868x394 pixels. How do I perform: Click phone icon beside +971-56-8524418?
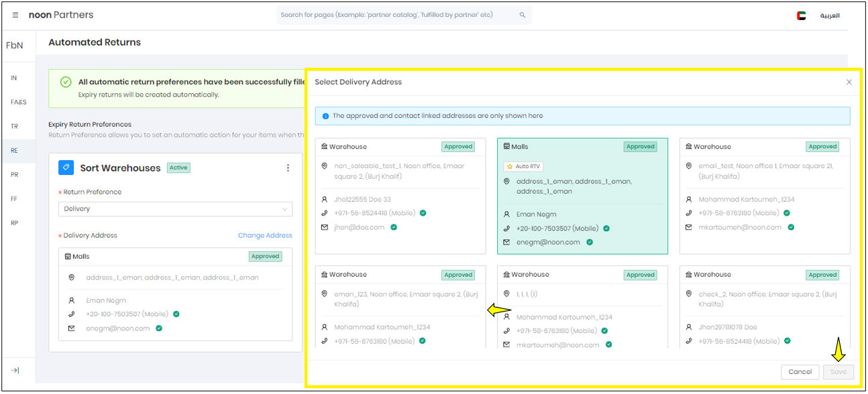click(x=324, y=213)
